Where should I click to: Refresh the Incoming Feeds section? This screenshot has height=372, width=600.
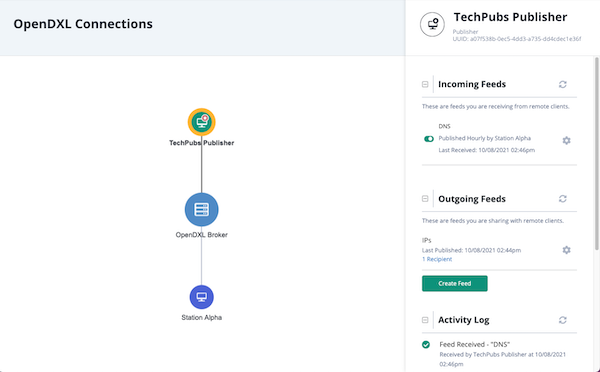pyautogui.click(x=562, y=84)
